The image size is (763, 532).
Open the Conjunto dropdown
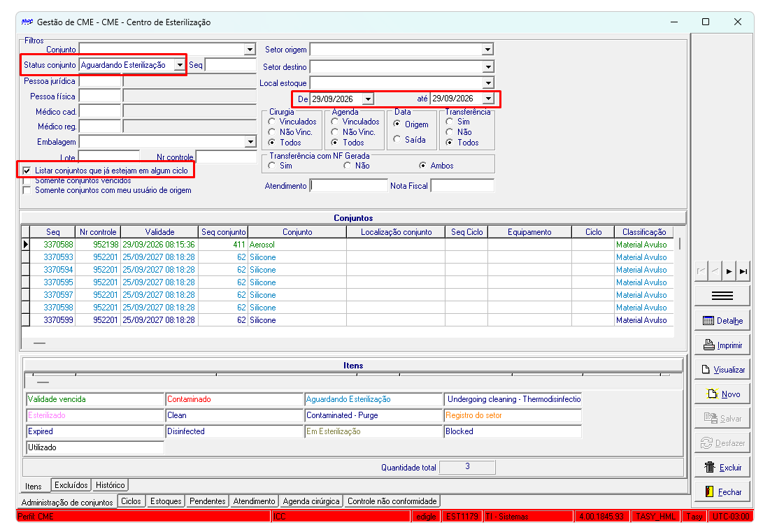pos(250,50)
